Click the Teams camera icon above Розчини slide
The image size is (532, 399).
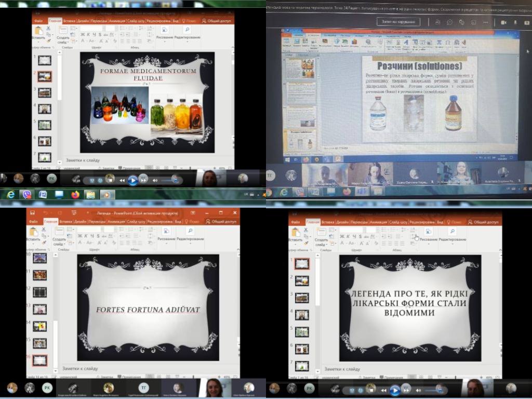coord(503,22)
